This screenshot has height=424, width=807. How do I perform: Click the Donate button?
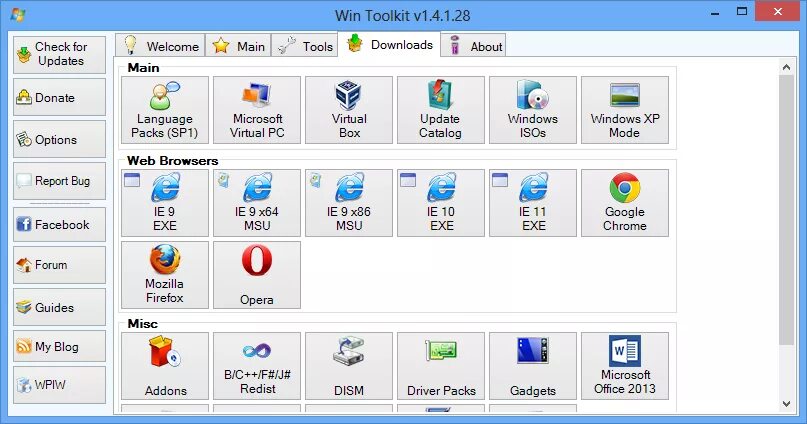[x=59, y=97]
